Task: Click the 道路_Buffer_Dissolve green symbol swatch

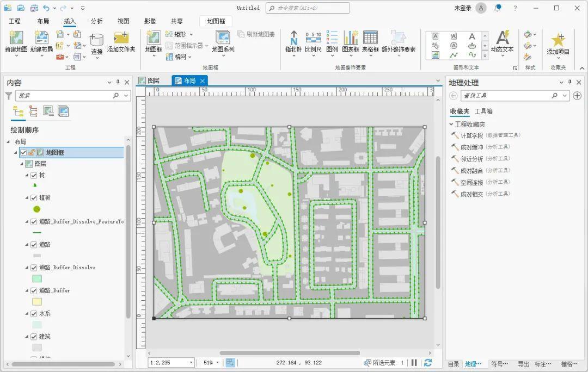Action: 37,278
